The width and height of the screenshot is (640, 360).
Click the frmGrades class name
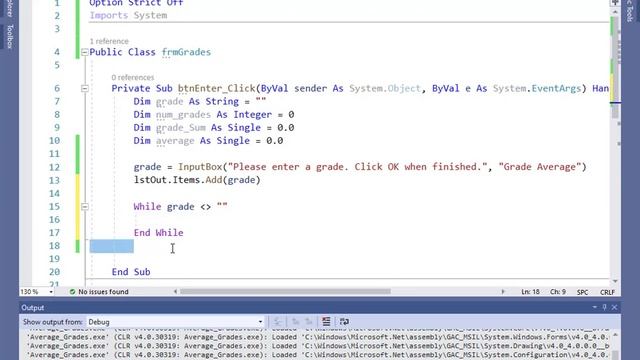(x=186, y=52)
